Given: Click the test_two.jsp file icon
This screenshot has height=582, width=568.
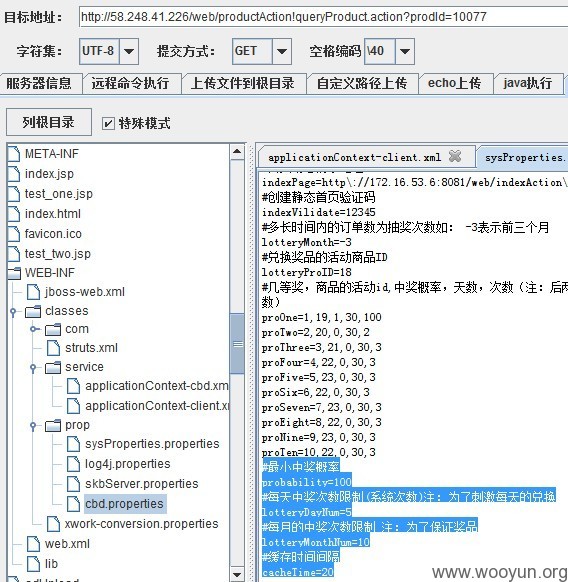Looking at the screenshot, I should [14, 254].
